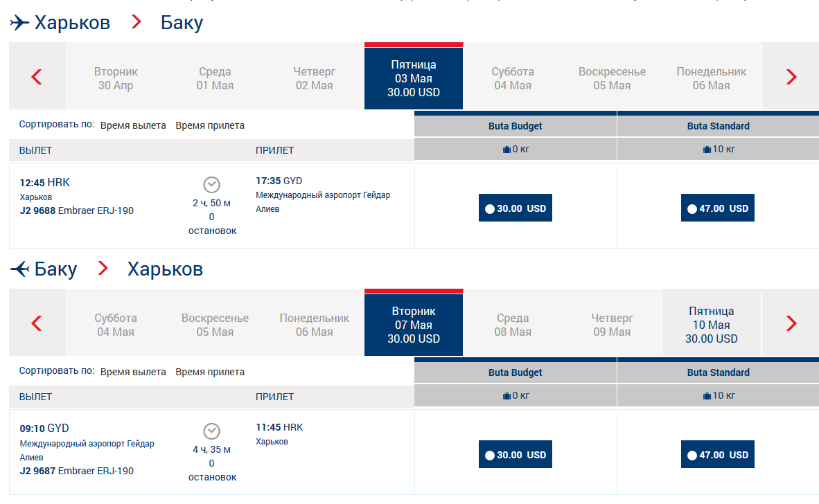This screenshot has height=504, width=819.
Task: Click clock duration icon on flight J2 9687
Action: point(211,431)
